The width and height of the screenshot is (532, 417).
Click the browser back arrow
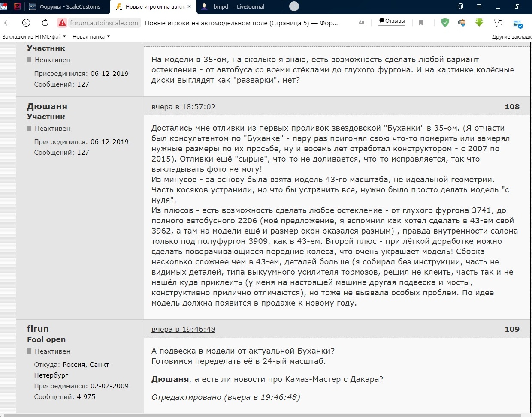click(7, 23)
